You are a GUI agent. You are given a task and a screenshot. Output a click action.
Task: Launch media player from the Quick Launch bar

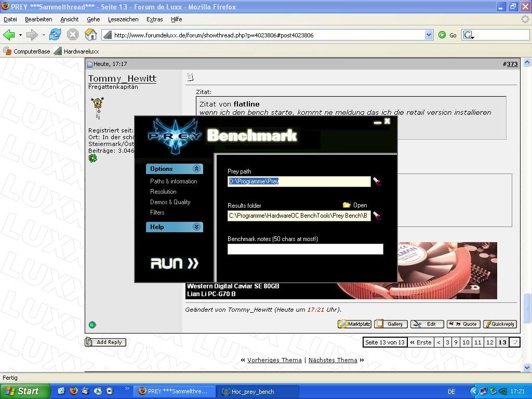click(x=110, y=391)
